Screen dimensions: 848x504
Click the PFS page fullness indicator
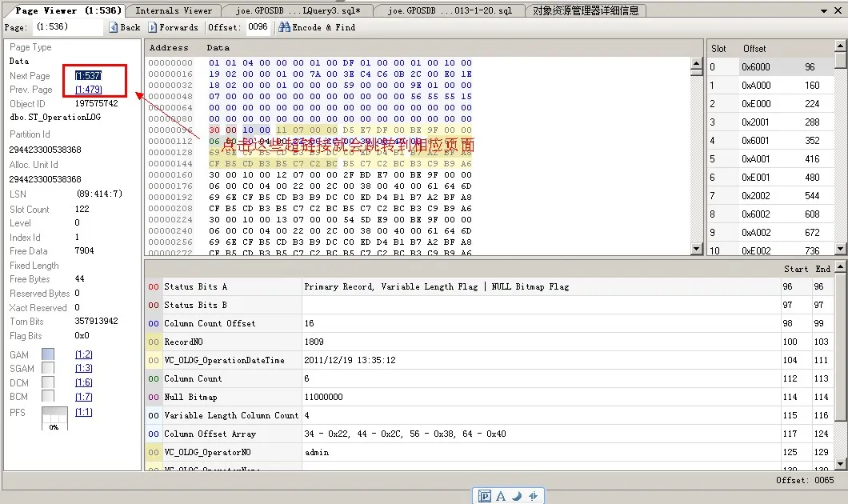click(54, 418)
